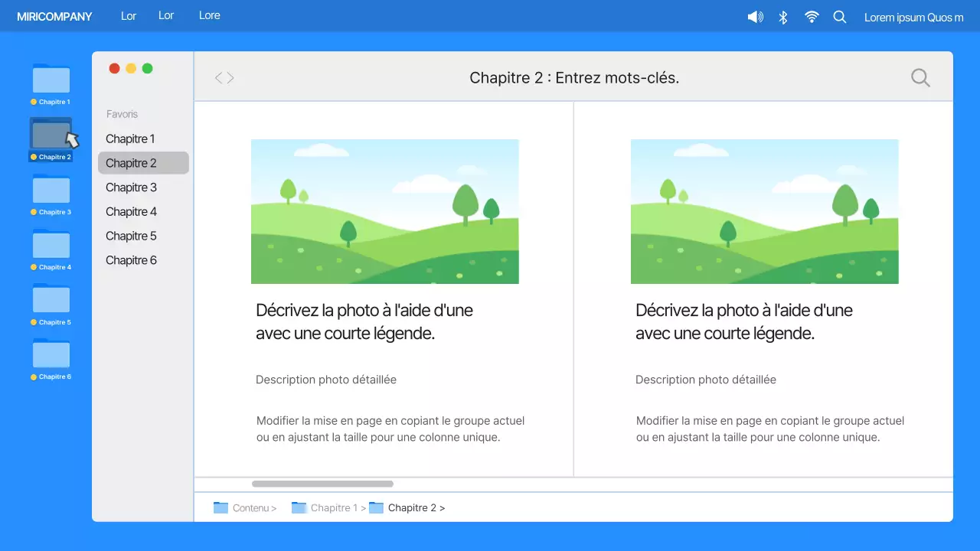The height and width of the screenshot is (551, 980).
Task: Click the MIRICOMPANY menu label
Action: (54, 16)
